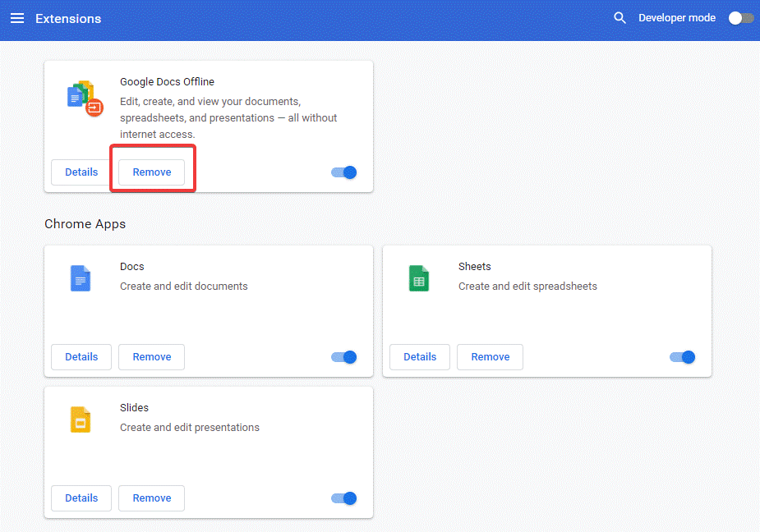The height and width of the screenshot is (532, 760).
Task: Enable Developer mode toggle
Action: coord(741,18)
